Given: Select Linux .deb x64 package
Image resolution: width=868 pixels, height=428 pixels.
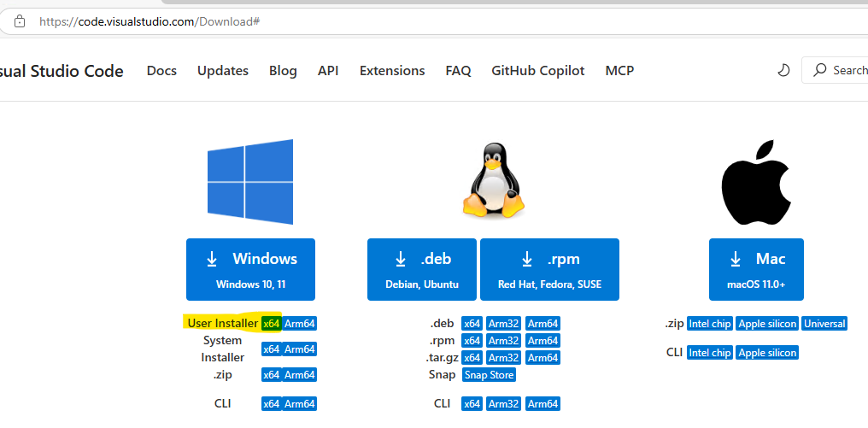Looking at the screenshot, I should pyautogui.click(x=472, y=324).
